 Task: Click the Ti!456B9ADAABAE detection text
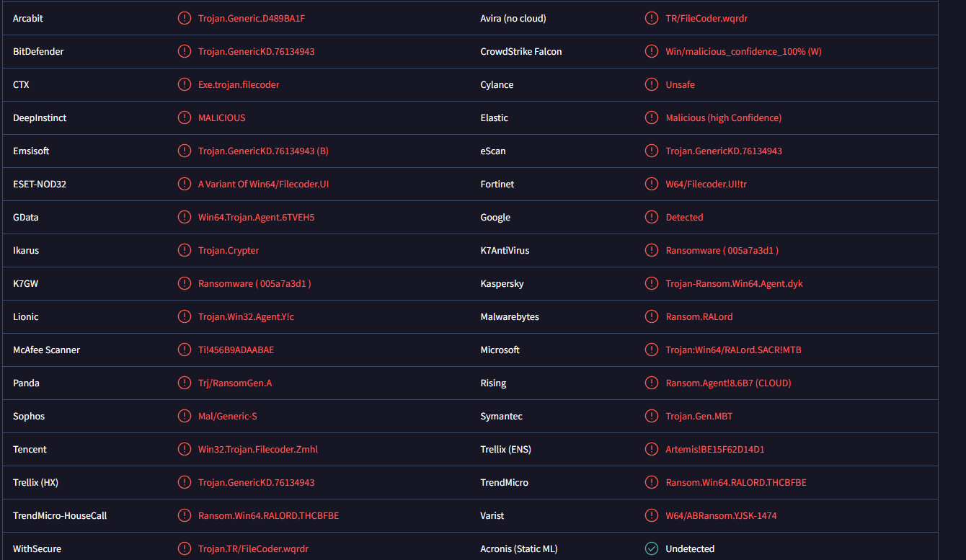[x=236, y=350]
